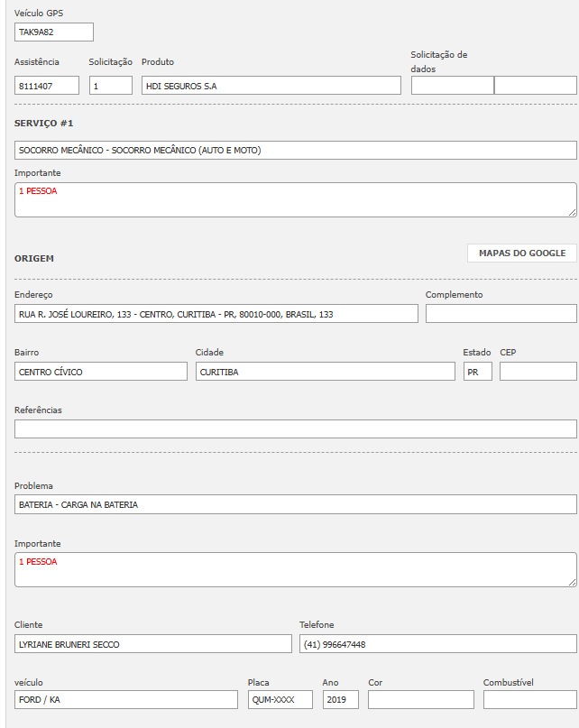Click the Cliente name field
This screenshot has height=728, width=579.
pos(153,644)
